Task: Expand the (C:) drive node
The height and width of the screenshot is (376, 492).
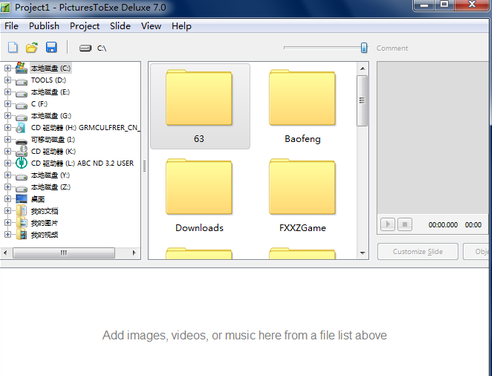Action: coord(7,68)
